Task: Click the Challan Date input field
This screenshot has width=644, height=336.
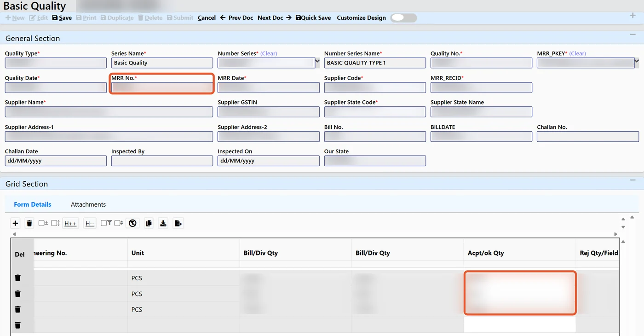Action: coord(56,161)
